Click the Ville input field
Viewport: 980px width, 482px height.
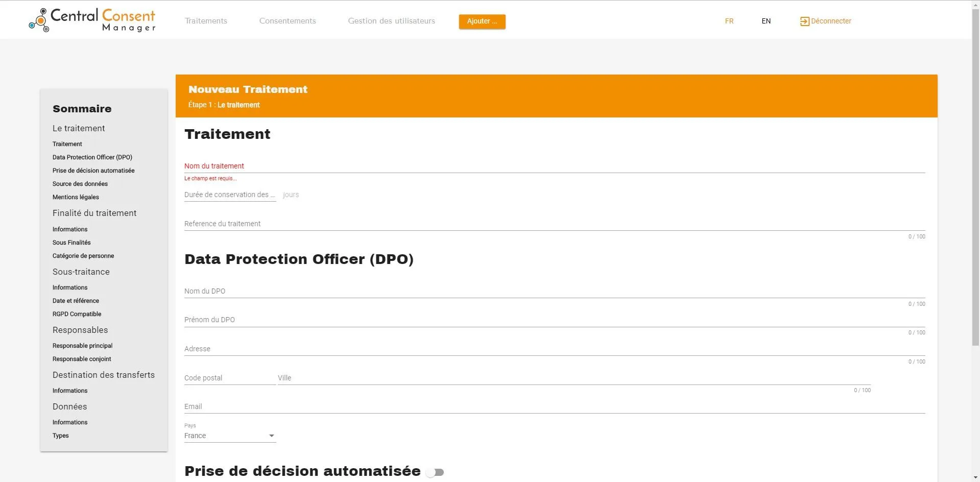pos(574,378)
